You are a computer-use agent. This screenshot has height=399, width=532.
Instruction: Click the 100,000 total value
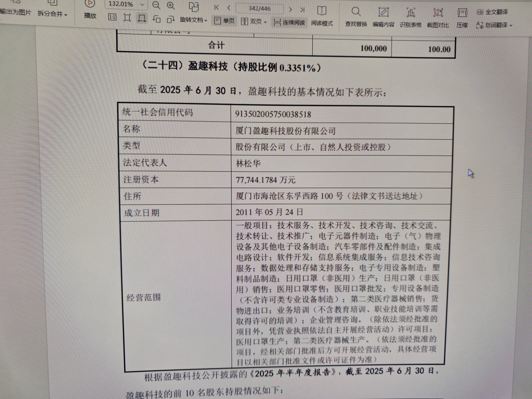click(x=374, y=48)
